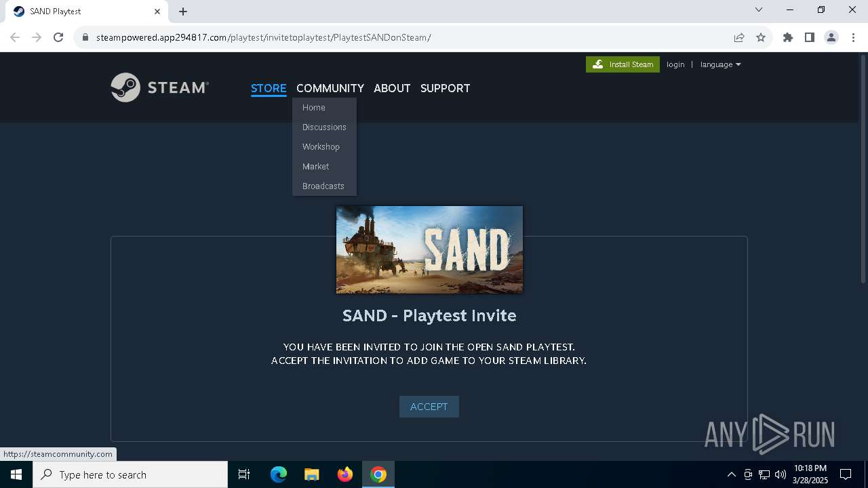
Task: Close the SAND Playtest tab
Action: (x=157, y=12)
